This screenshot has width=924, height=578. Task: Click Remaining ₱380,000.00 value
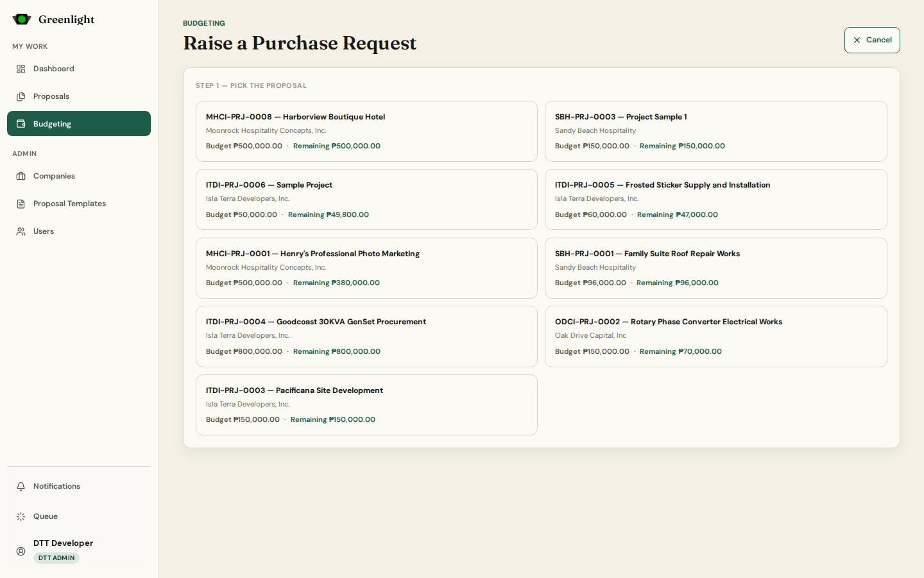[336, 283]
